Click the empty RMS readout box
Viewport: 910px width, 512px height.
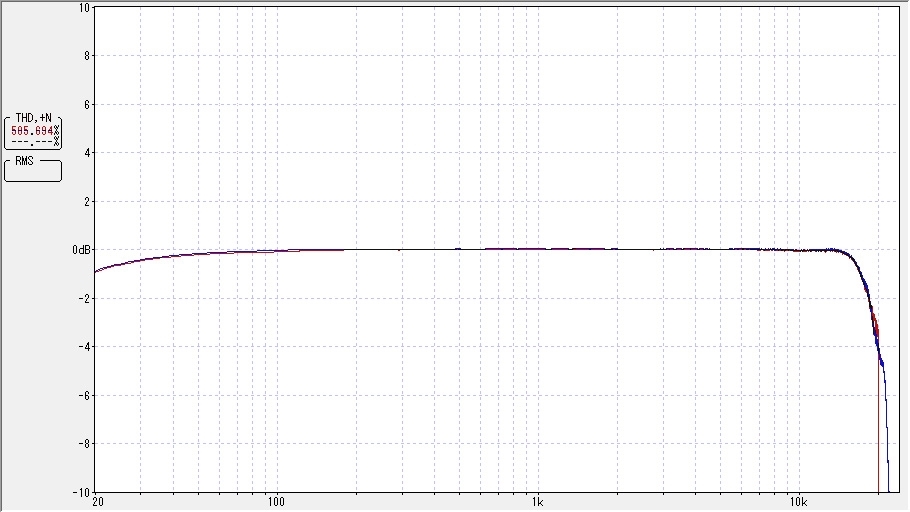(x=33, y=171)
